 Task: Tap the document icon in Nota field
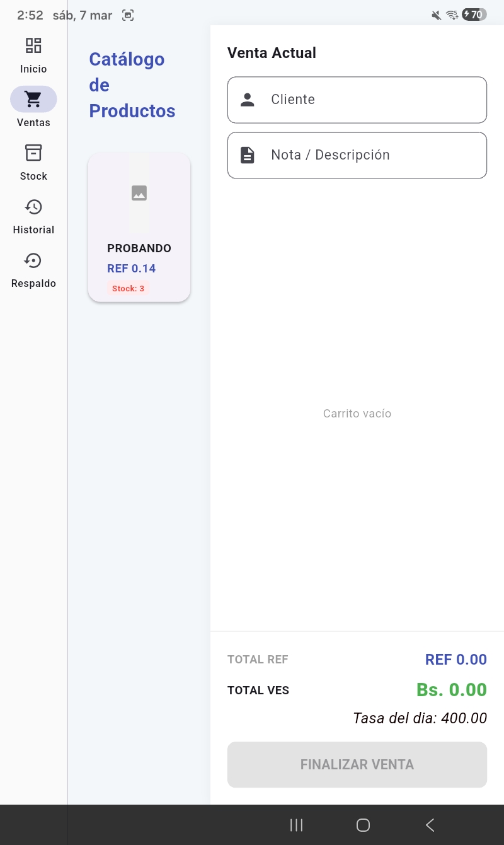248,155
